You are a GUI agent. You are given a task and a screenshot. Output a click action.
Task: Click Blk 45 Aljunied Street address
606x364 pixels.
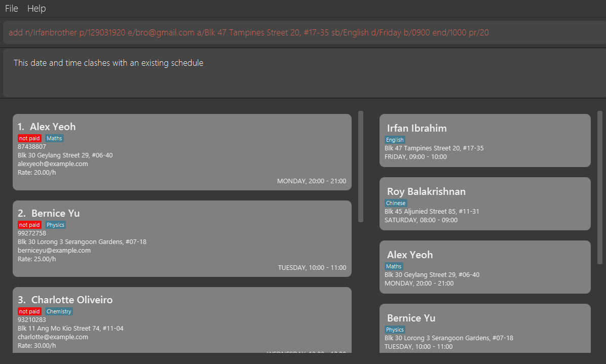432,212
